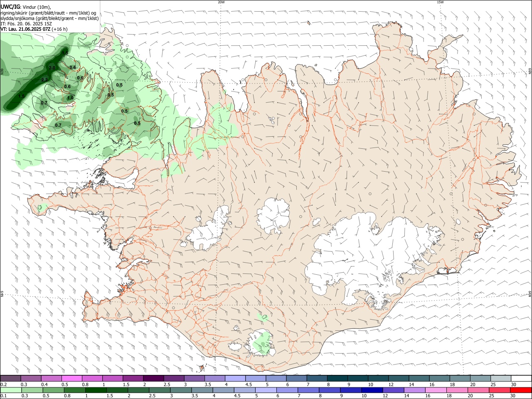This screenshot has width=532, height=399.
Task: Click the dark teal swatch in upper legend
Action: [x=337, y=379]
